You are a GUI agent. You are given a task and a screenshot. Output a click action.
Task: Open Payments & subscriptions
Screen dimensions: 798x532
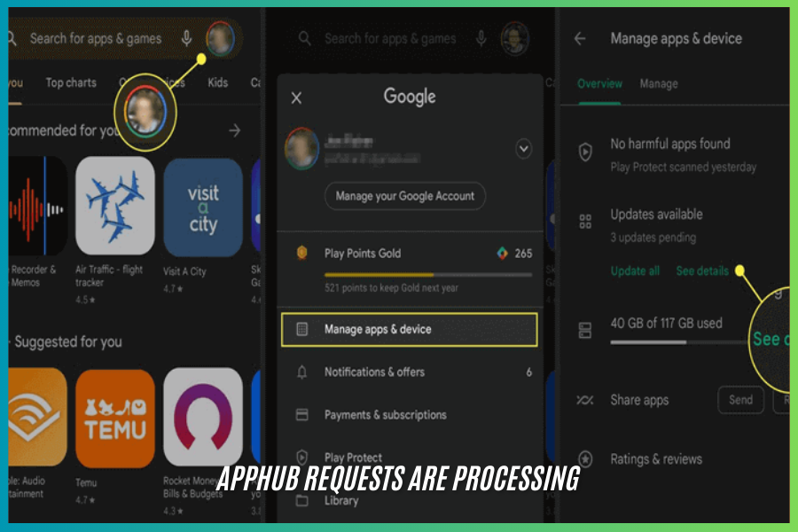coord(409,415)
